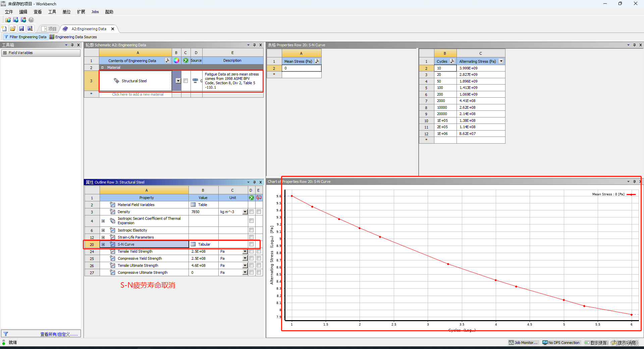Select the A2:Engineering Data tab

(89, 29)
